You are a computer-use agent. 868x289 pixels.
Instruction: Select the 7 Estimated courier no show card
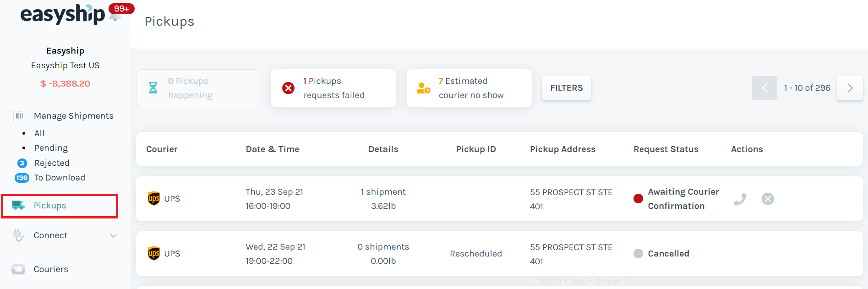(x=469, y=88)
